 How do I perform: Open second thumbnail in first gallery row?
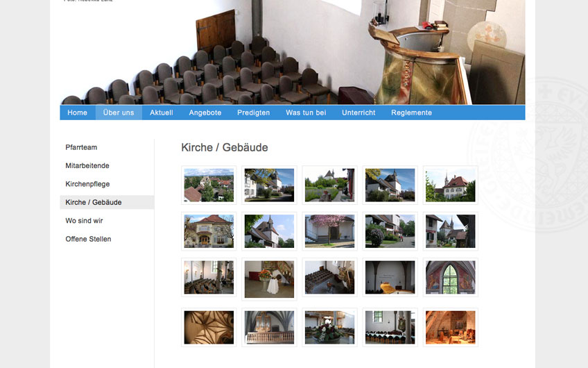coord(269,185)
